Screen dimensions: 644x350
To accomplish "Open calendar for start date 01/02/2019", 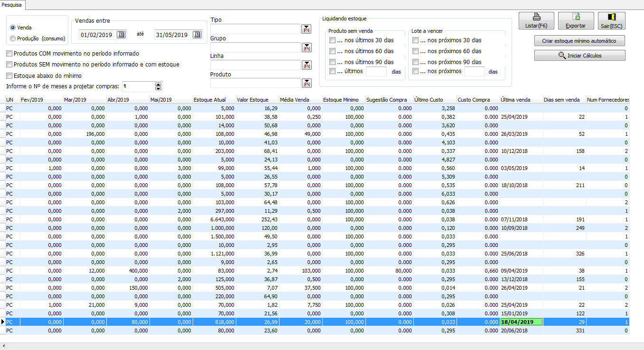I will point(121,35).
